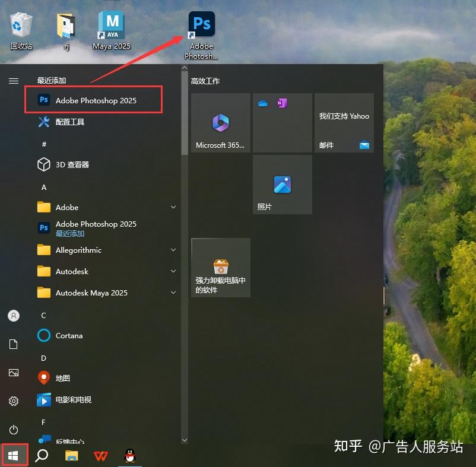Click the Power button in Start menu
This screenshot has width=476, height=467.
pyautogui.click(x=13, y=429)
